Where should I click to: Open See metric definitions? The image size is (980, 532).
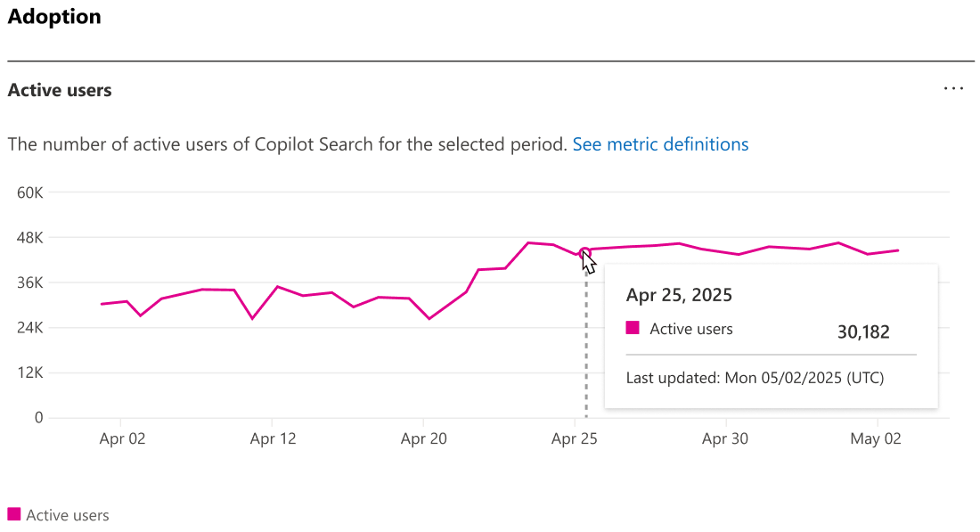(x=660, y=143)
